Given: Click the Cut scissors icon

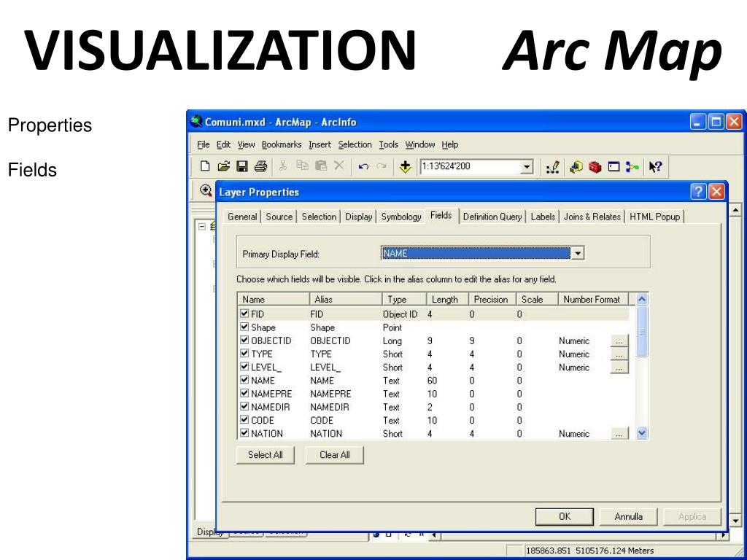Looking at the screenshot, I should coord(283,166).
